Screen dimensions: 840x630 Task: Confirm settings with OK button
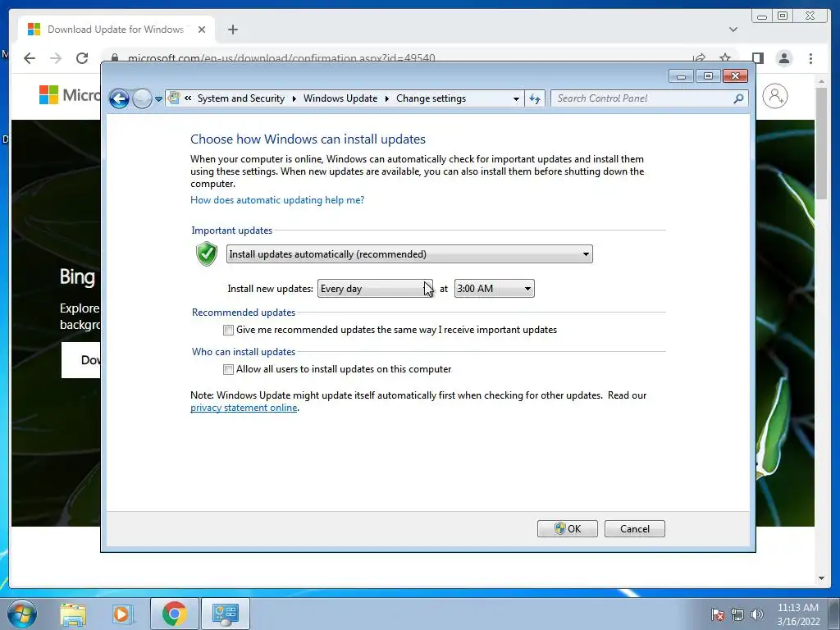click(568, 529)
